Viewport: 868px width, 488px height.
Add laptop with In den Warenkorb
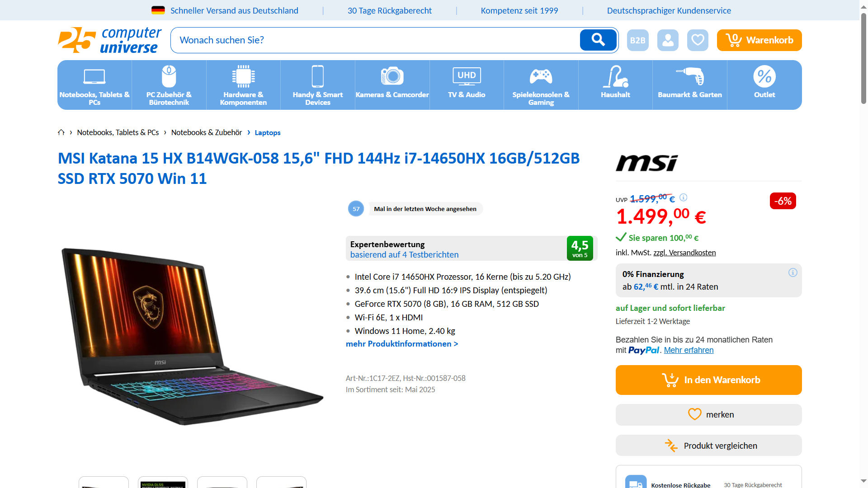[708, 380]
